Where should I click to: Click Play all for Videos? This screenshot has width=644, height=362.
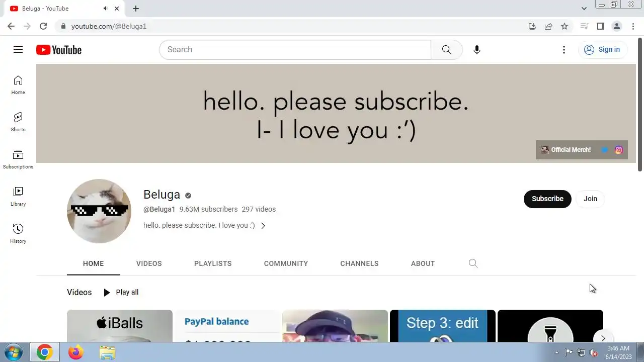[121, 292]
